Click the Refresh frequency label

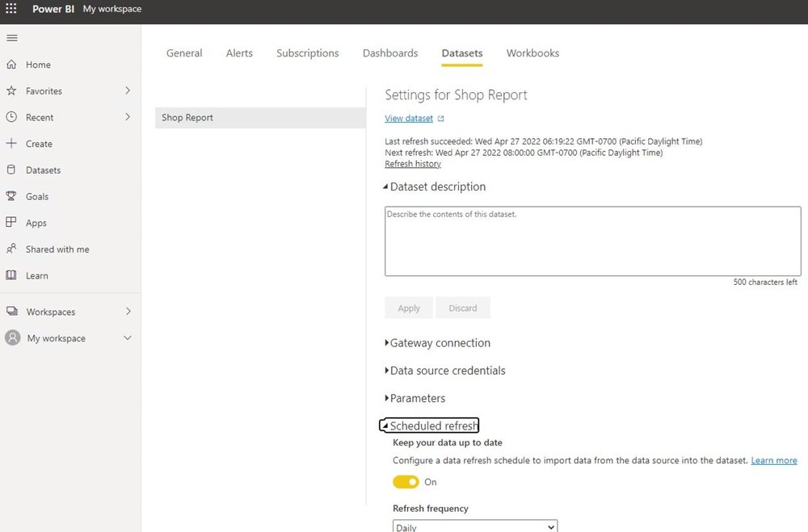[431, 509]
